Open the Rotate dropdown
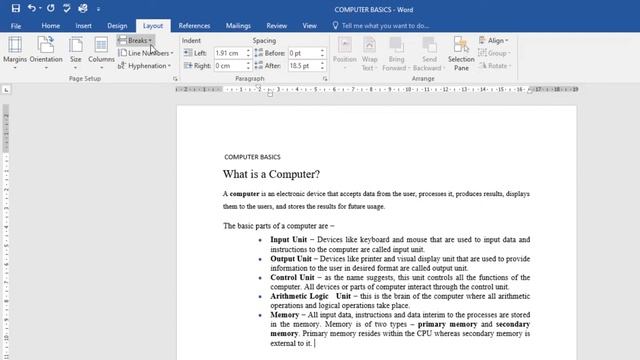Image resolution: width=640 pixels, height=360 pixels. [495, 66]
